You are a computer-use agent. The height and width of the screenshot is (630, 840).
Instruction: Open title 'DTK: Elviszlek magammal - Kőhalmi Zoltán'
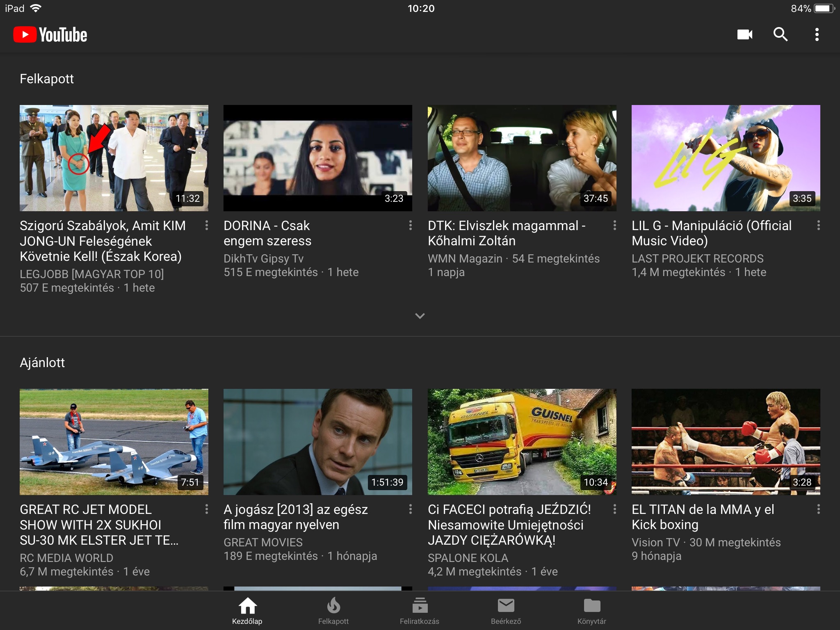click(x=507, y=233)
